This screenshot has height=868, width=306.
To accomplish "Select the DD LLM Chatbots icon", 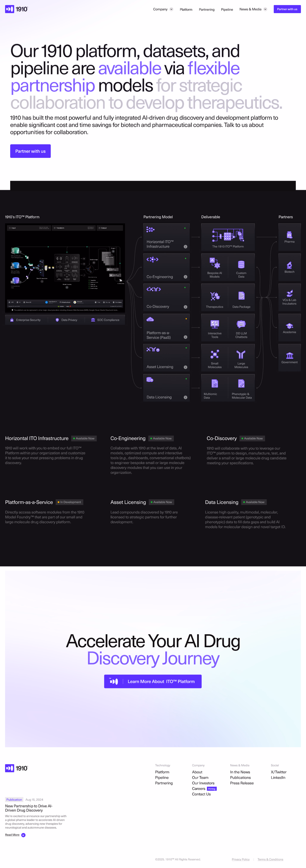I will click(x=241, y=324).
